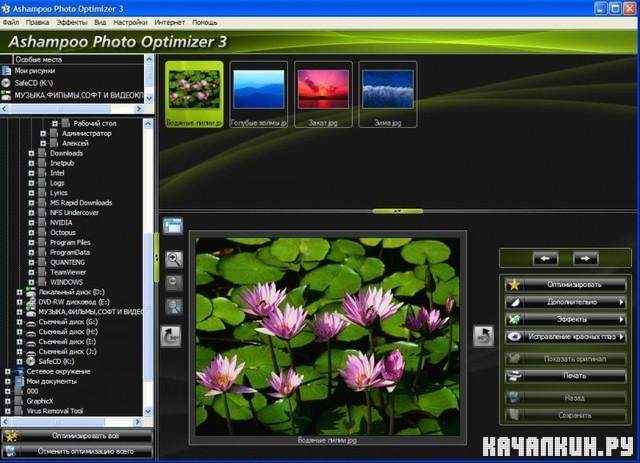The image size is (640, 463).
Task: Open the Интернет menu
Action: point(170,23)
